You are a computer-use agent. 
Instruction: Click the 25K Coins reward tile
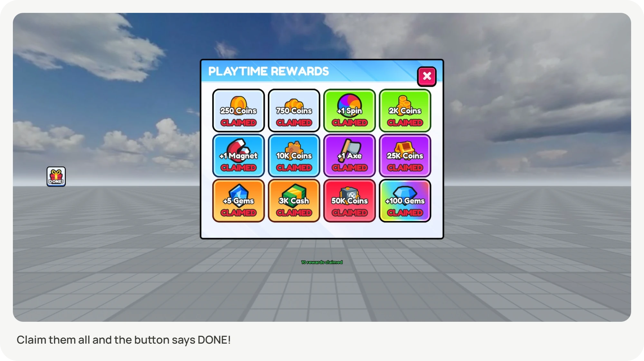pos(405,156)
